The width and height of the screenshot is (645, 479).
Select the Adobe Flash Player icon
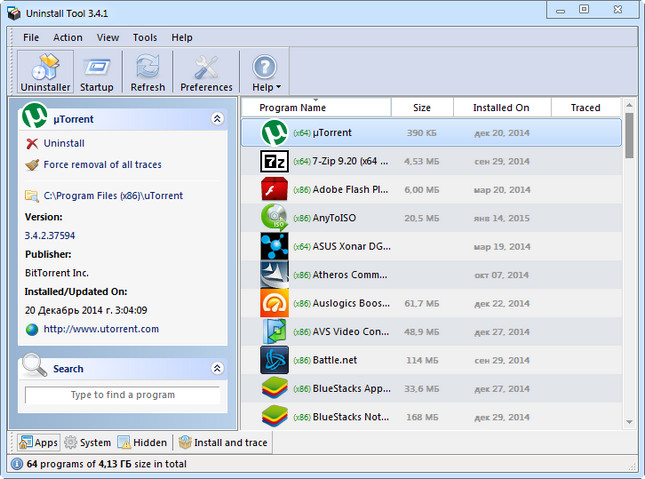[274, 189]
